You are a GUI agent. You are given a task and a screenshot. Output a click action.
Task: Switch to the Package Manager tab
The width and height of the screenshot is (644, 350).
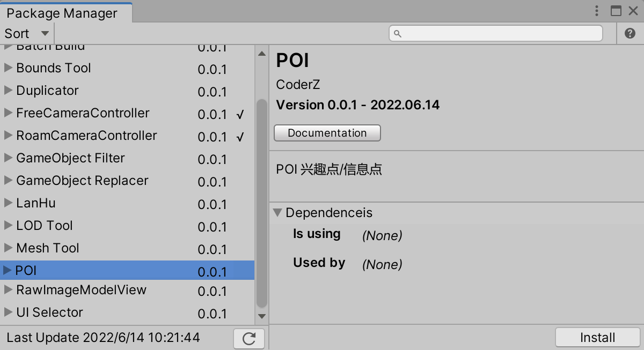pos(62,12)
